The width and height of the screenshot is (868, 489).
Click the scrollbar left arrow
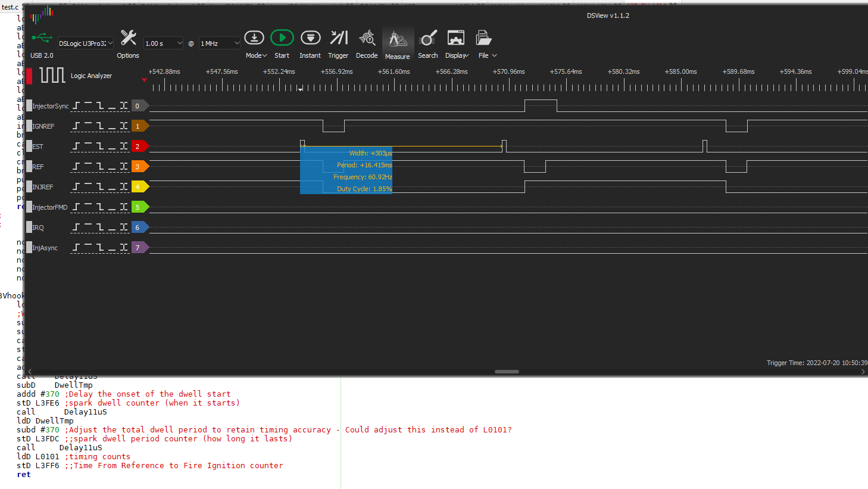point(30,372)
